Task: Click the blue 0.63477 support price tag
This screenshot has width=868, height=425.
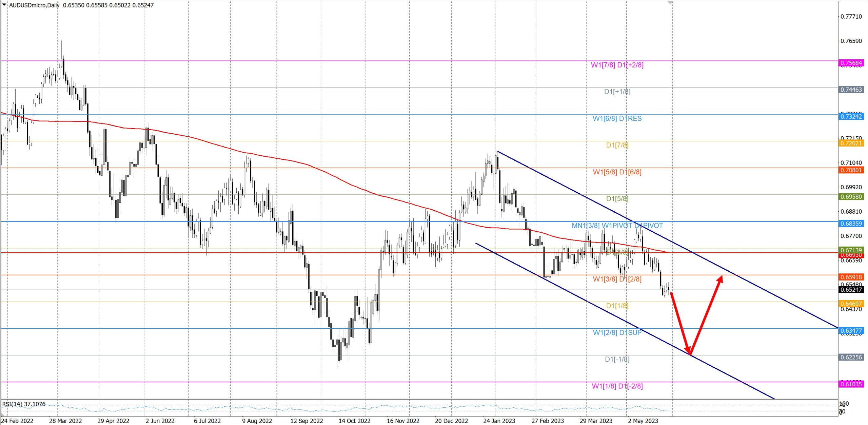Action: pos(851,331)
